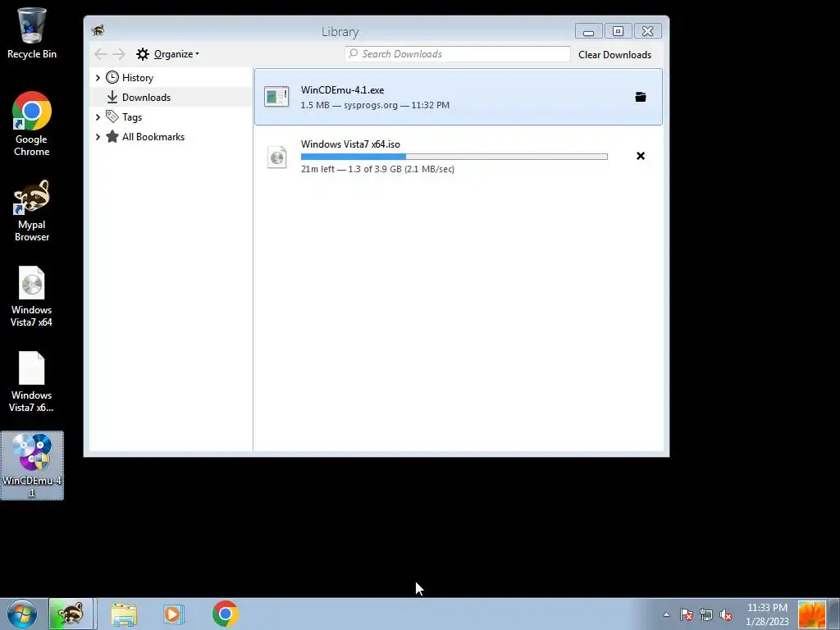Select Tags in the sidebar

(132, 117)
